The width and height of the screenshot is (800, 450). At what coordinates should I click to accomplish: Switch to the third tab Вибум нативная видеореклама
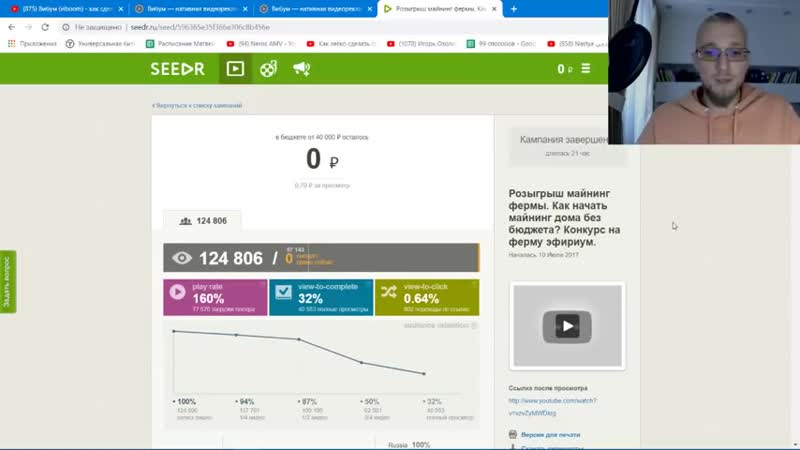coord(316,9)
